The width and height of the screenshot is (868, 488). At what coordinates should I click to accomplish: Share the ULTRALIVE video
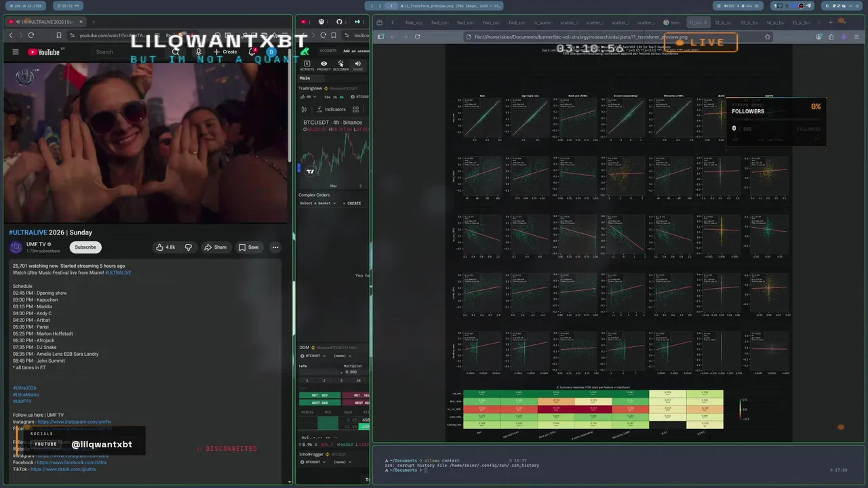click(x=215, y=247)
